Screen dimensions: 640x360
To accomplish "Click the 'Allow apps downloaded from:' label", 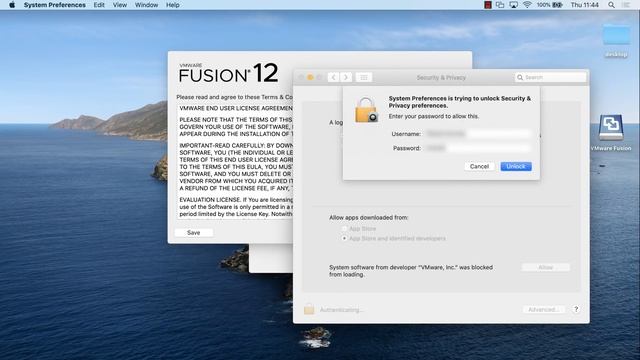I will coord(369,218).
